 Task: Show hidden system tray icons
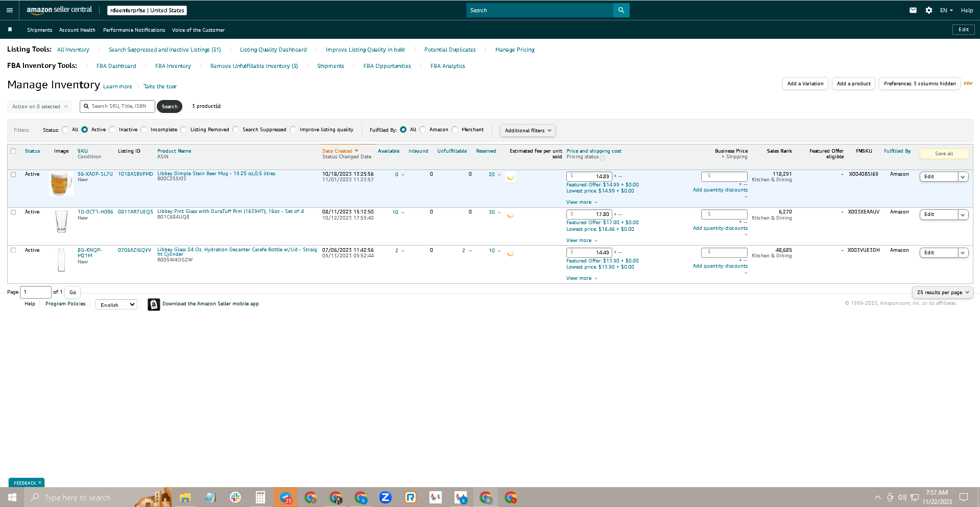pos(877,497)
